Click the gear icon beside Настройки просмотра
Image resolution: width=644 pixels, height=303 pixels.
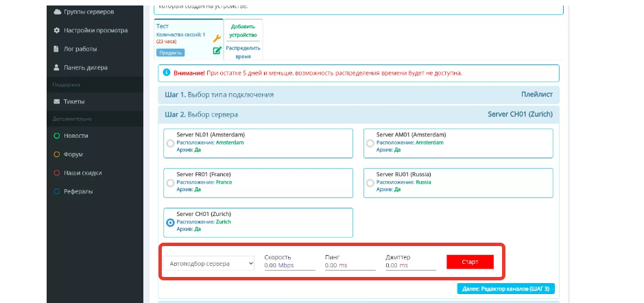point(57,30)
